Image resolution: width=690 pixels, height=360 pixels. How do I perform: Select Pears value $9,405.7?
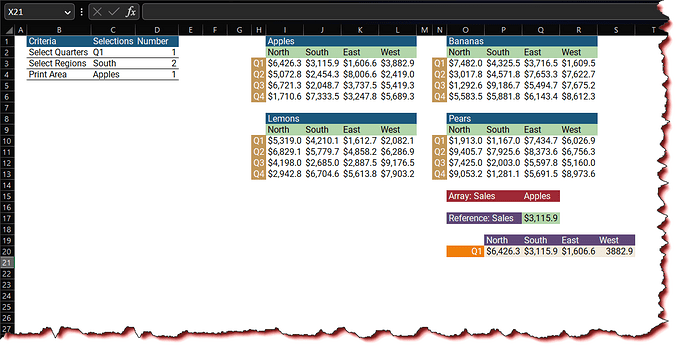point(466,152)
